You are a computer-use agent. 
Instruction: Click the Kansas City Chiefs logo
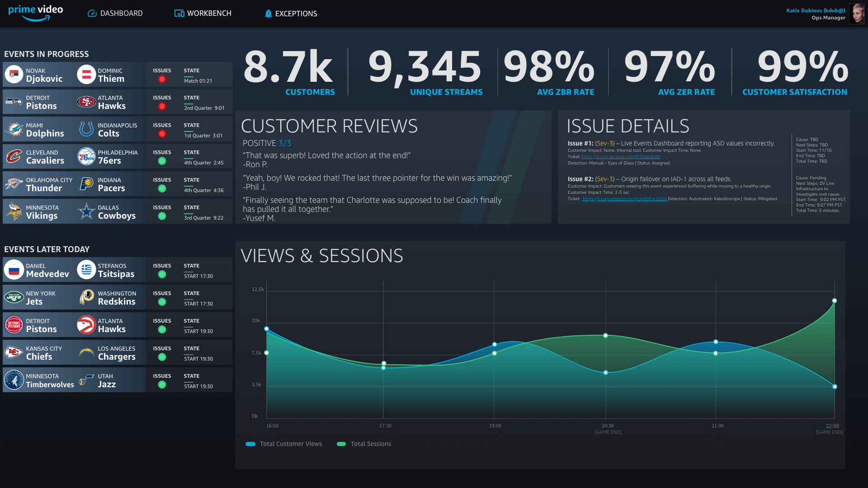[x=14, y=352]
